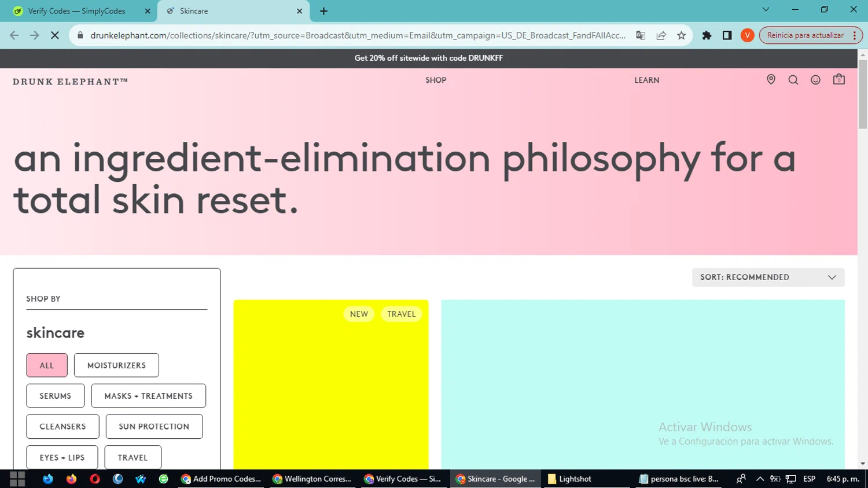The height and width of the screenshot is (488, 868).
Task: Share this page via the share icon
Action: pyautogui.click(x=661, y=35)
